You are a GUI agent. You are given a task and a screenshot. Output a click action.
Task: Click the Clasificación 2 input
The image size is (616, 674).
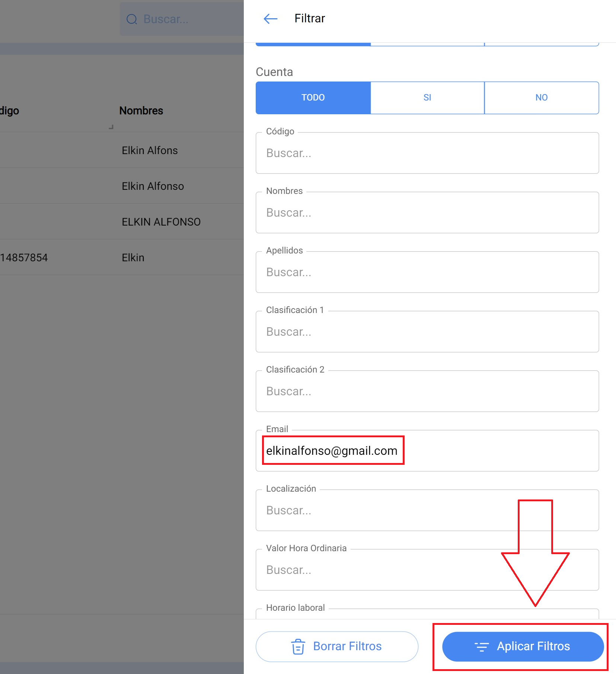(x=427, y=392)
